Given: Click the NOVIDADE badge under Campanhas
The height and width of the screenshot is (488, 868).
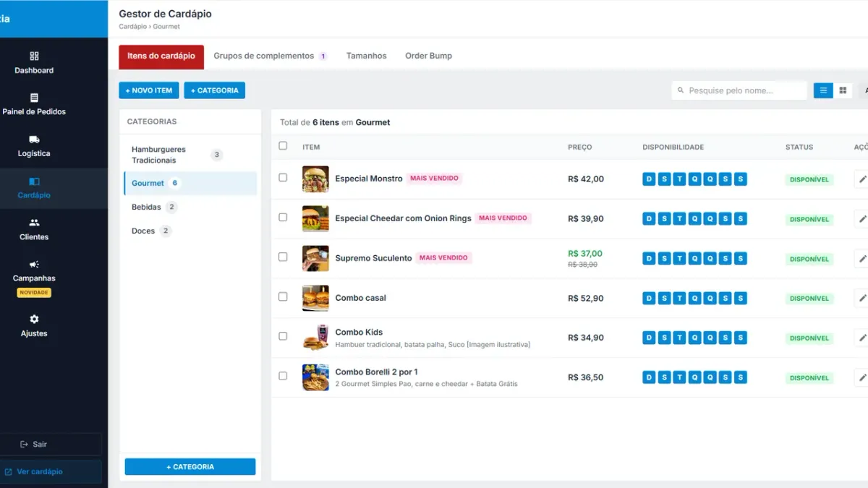Looking at the screenshot, I should [x=34, y=293].
